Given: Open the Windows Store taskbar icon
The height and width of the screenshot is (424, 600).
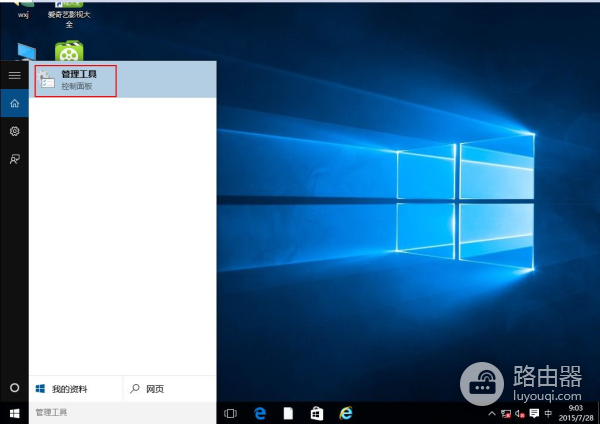Looking at the screenshot, I should [x=316, y=412].
